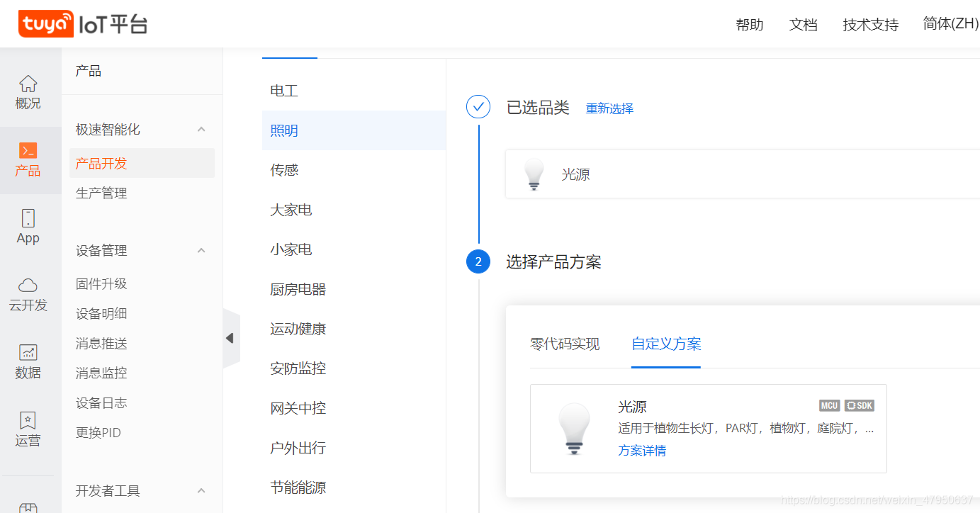
Task: Select the 传感 category
Action: pos(284,170)
